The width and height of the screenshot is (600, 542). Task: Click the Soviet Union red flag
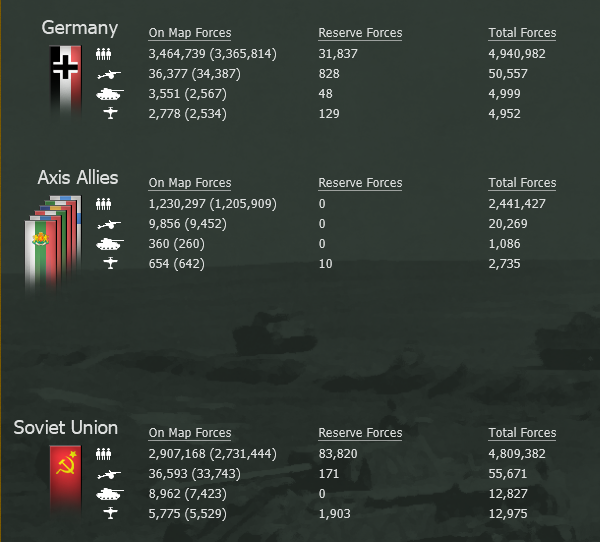coord(65,479)
